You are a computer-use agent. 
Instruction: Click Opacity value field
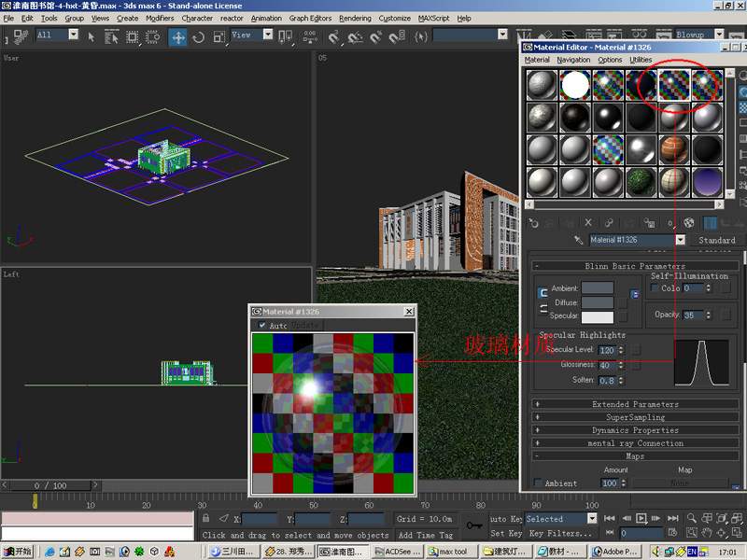coord(694,315)
